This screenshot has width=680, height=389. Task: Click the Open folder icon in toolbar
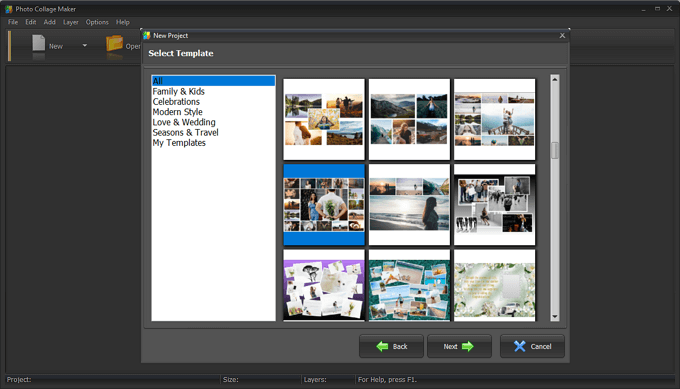coord(114,43)
